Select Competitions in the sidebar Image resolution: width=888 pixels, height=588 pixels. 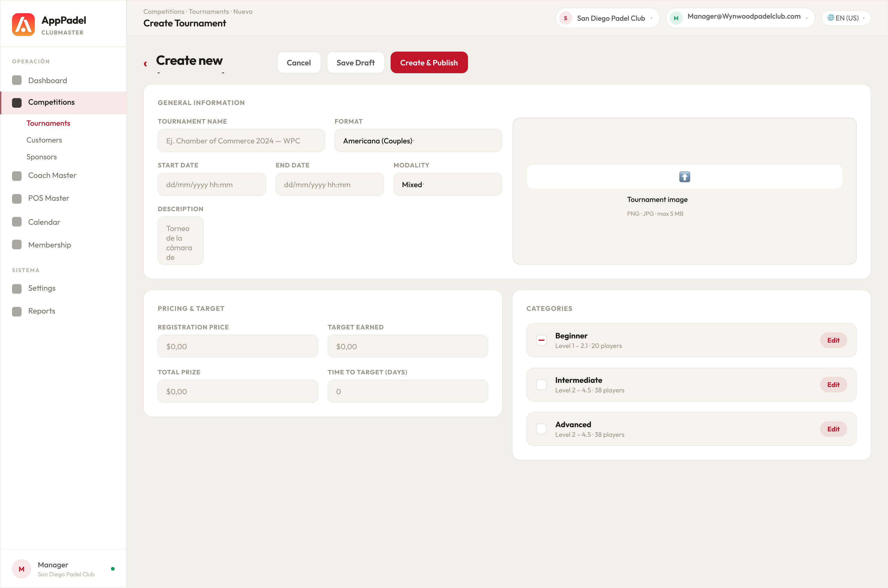tap(63, 102)
